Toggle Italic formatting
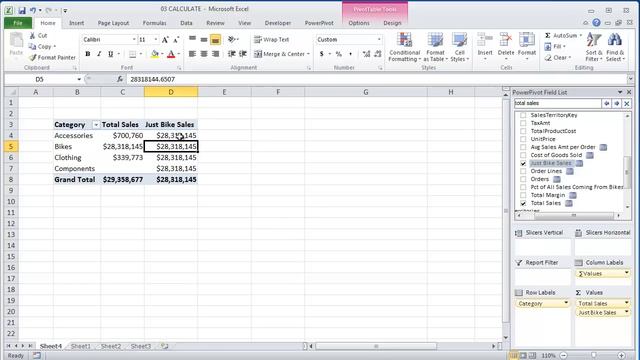The height and width of the screenshot is (360, 640). pyautogui.click(x=99, y=54)
